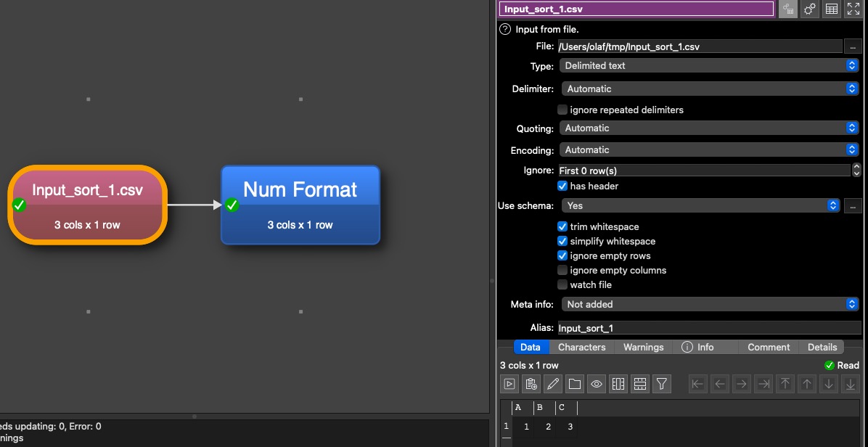Viewport: 868px width, 447px height.
Task: Click column header C in the data table
Action: click(566, 408)
